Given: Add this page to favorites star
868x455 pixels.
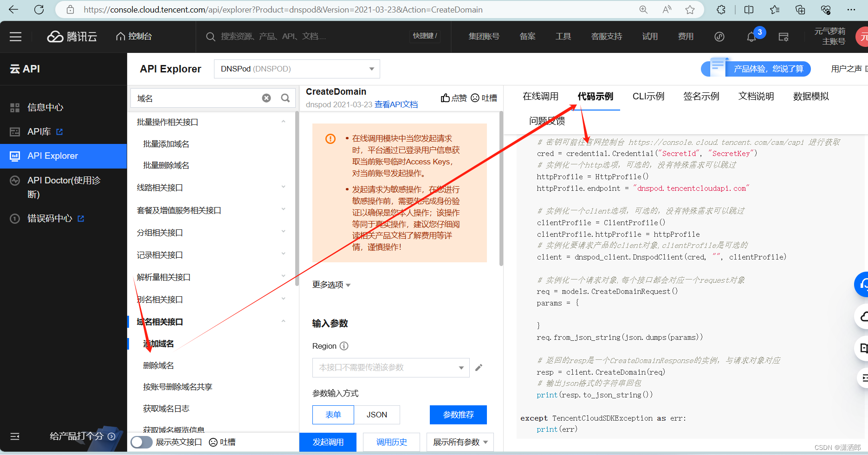Looking at the screenshot, I should tap(690, 10).
